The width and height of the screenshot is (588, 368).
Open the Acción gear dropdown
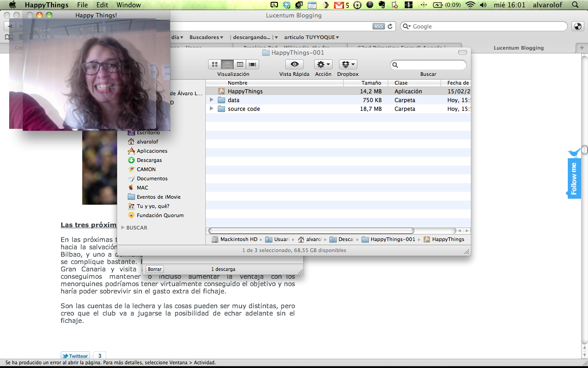tap(323, 64)
